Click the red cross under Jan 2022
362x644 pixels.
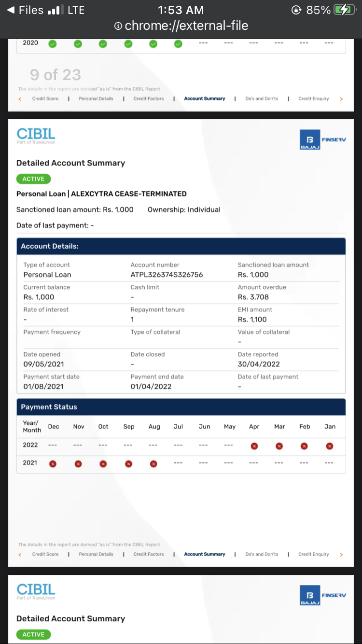coord(330,446)
